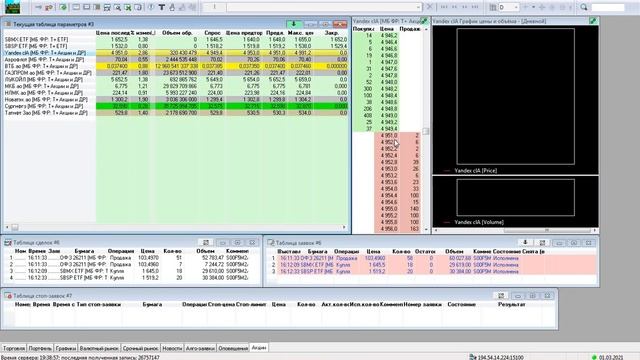Click the 4 951,0 ask price in the order book
The width and height of the screenshot is (640, 360).
(x=388, y=135)
